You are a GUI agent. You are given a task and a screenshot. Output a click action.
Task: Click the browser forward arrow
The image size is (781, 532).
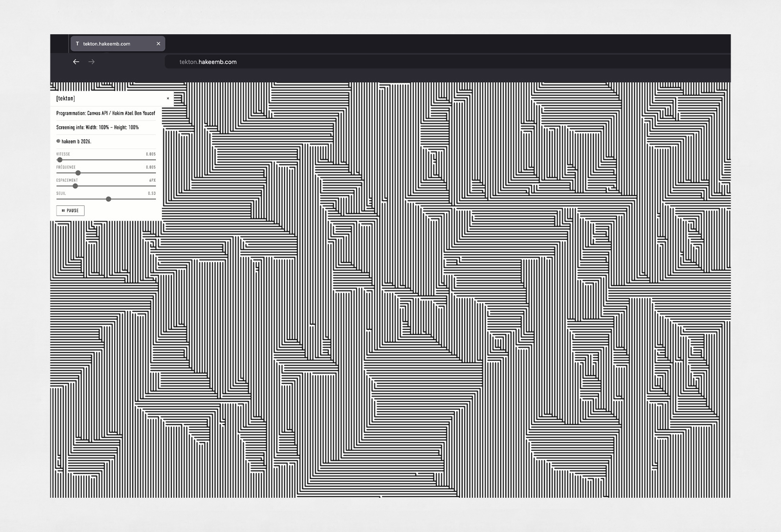[x=92, y=62]
